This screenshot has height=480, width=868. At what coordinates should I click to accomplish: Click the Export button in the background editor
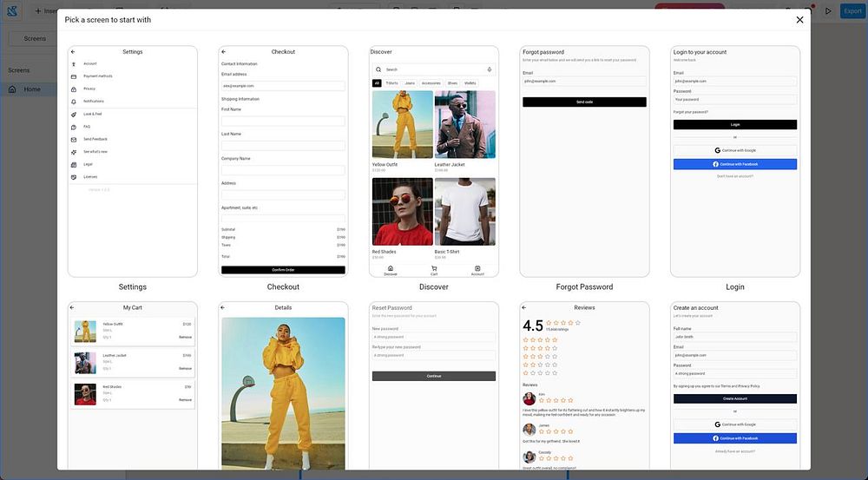[x=852, y=10]
